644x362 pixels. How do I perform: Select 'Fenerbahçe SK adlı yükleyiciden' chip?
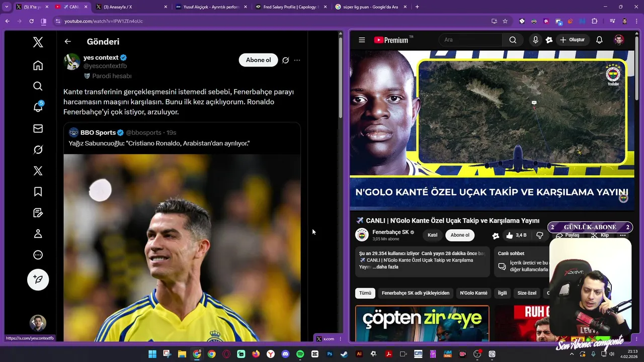pyautogui.click(x=416, y=293)
